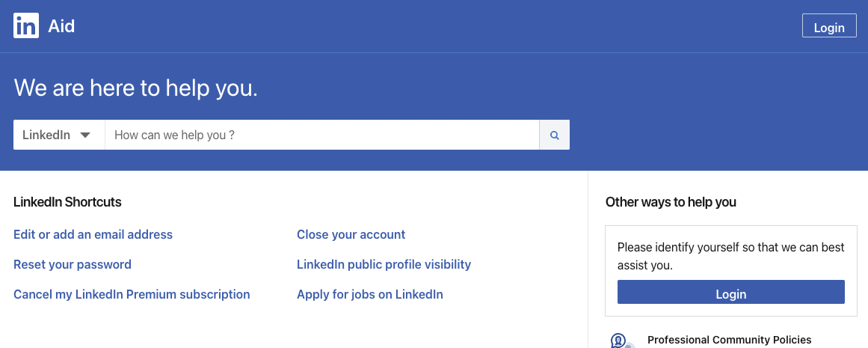Open "Cancel my LinkedIn Premium subscription" link
This screenshot has width=868, height=348.
tap(132, 294)
